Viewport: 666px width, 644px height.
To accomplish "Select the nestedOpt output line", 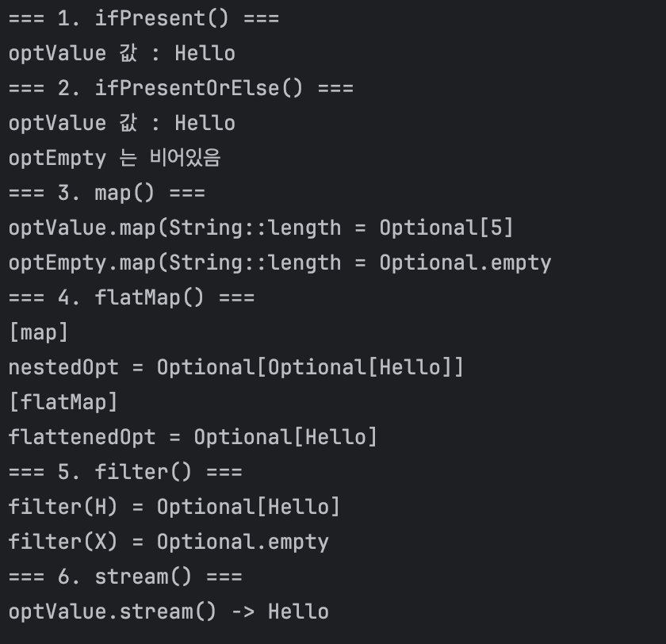I will coord(235,367).
